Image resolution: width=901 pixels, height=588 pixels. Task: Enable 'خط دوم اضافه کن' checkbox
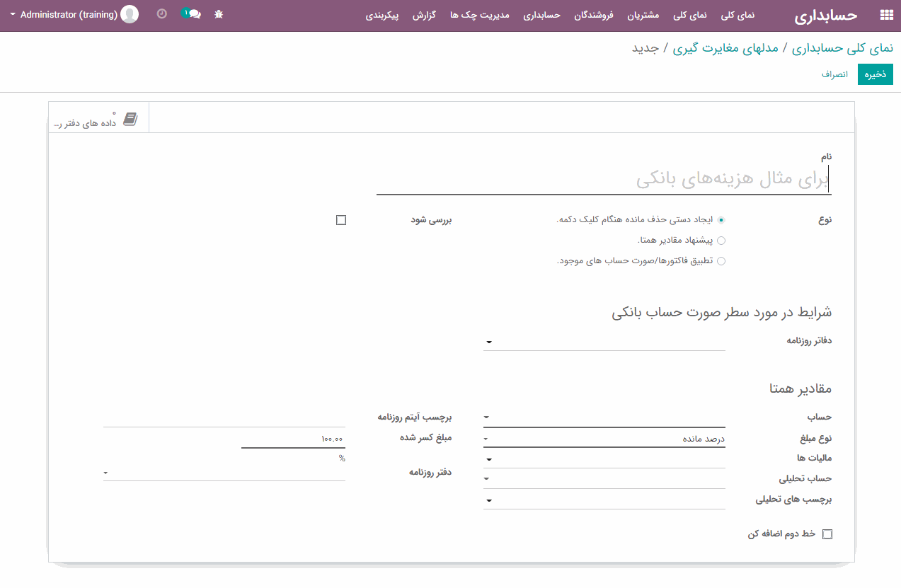[827, 534]
